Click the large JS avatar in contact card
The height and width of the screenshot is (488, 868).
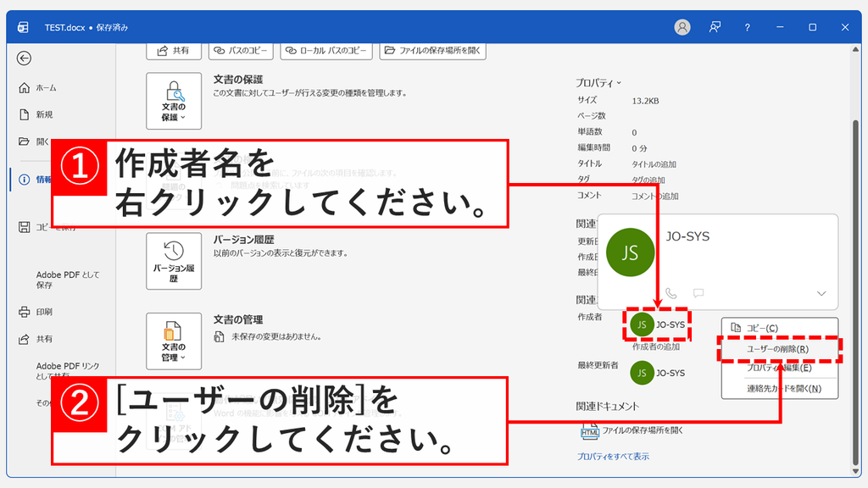pyautogui.click(x=631, y=252)
